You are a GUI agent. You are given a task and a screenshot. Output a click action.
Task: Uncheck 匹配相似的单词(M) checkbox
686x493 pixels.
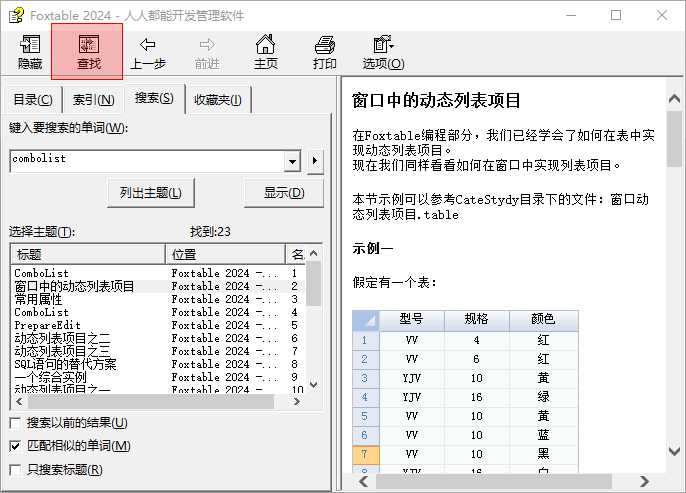click(15, 446)
